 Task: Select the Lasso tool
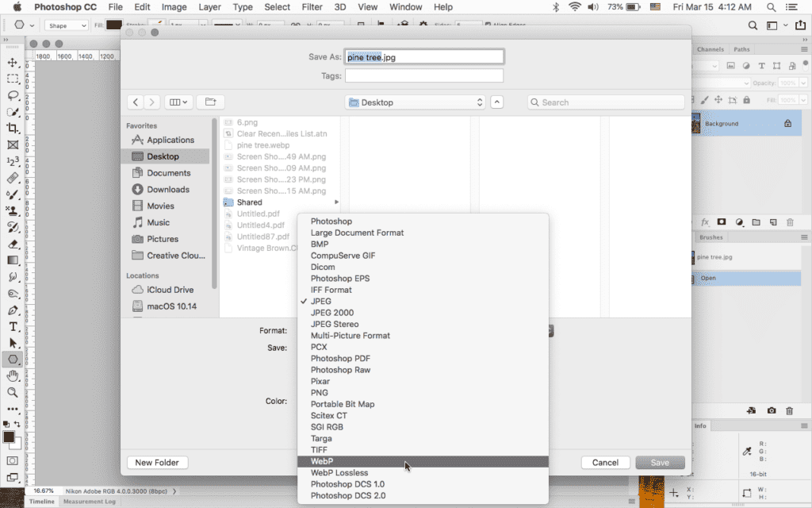[13, 95]
